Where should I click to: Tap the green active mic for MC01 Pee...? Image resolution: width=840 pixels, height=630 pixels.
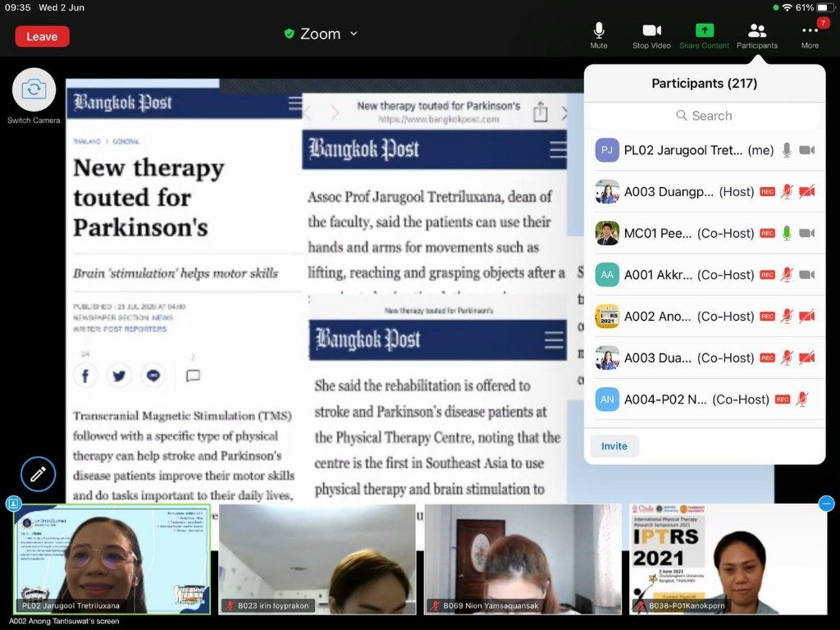[x=787, y=233]
